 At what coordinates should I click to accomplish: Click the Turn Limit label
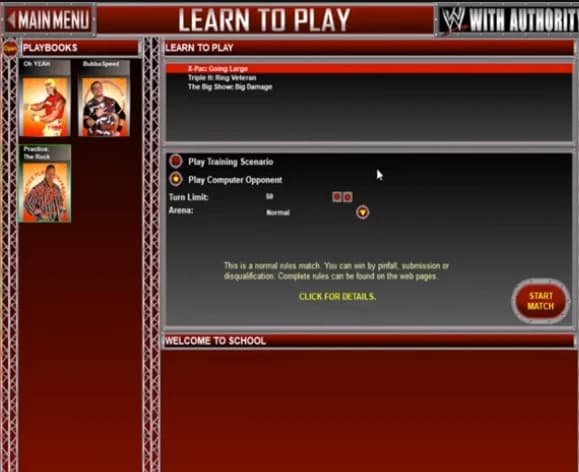(x=188, y=197)
